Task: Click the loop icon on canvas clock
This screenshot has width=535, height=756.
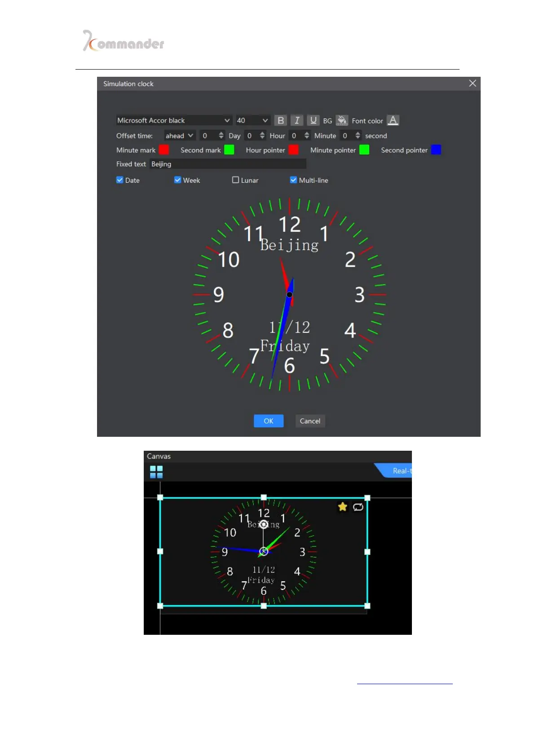Action: (x=358, y=507)
